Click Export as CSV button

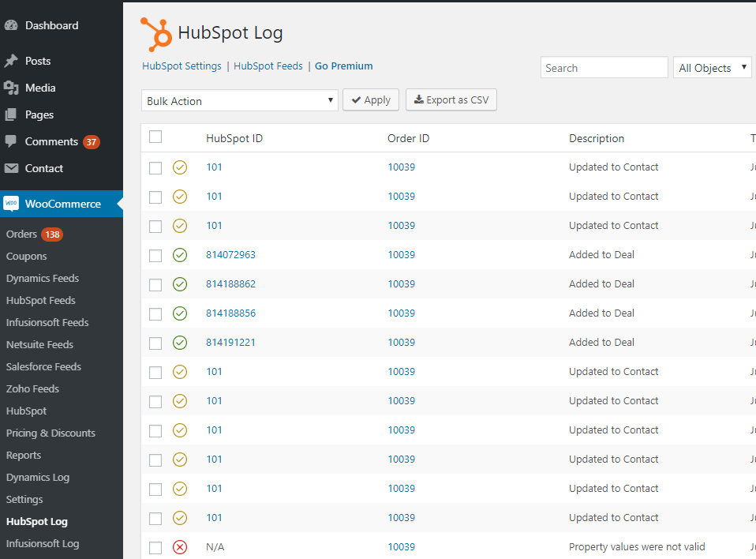pyautogui.click(x=451, y=99)
